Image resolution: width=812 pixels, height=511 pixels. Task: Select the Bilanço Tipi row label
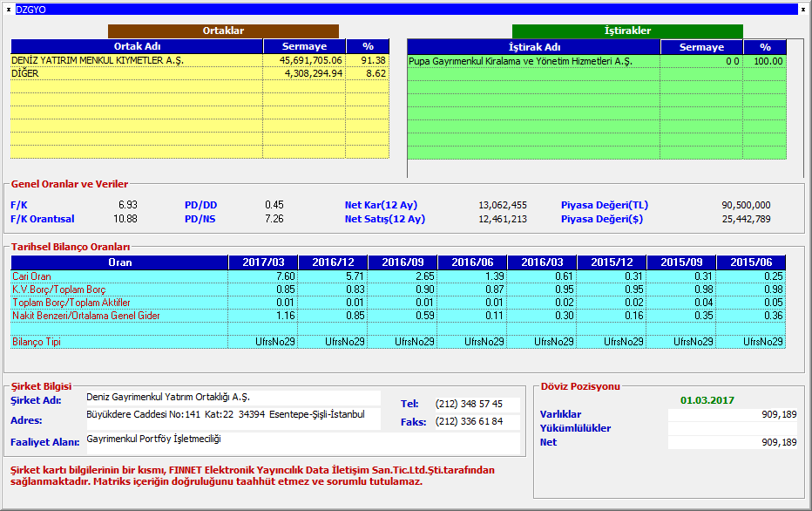click(37, 342)
